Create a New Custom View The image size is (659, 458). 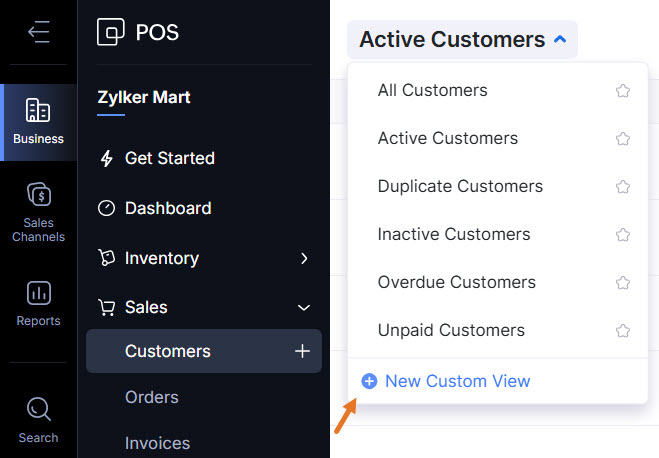(457, 381)
